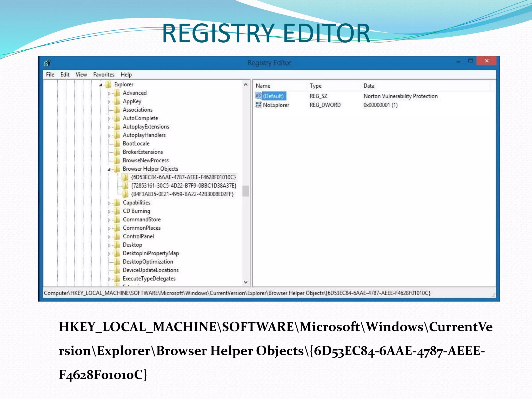Image resolution: width=532 pixels, height=399 pixels.
Task: Click the DesktopOptimization folder icon
Action: click(117, 262)
